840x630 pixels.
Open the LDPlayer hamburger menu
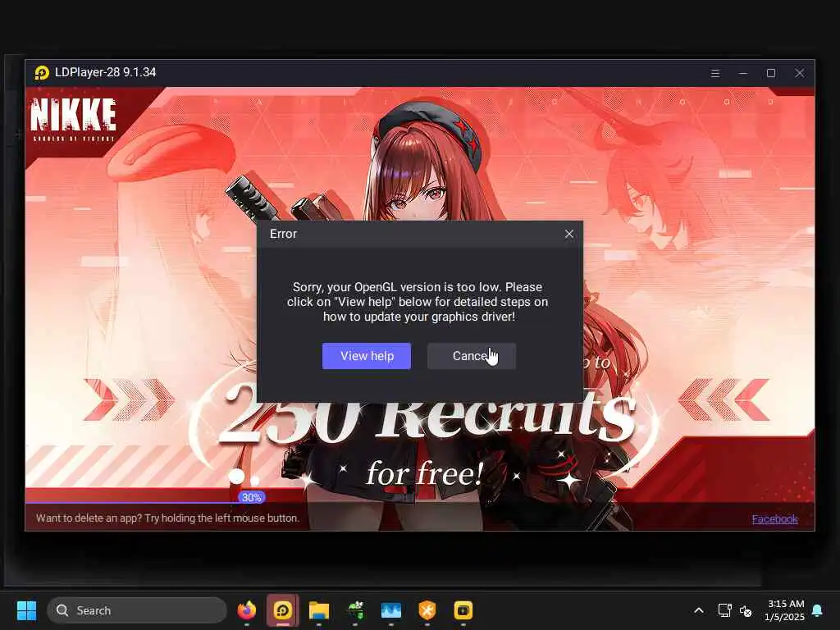point(715,73)
